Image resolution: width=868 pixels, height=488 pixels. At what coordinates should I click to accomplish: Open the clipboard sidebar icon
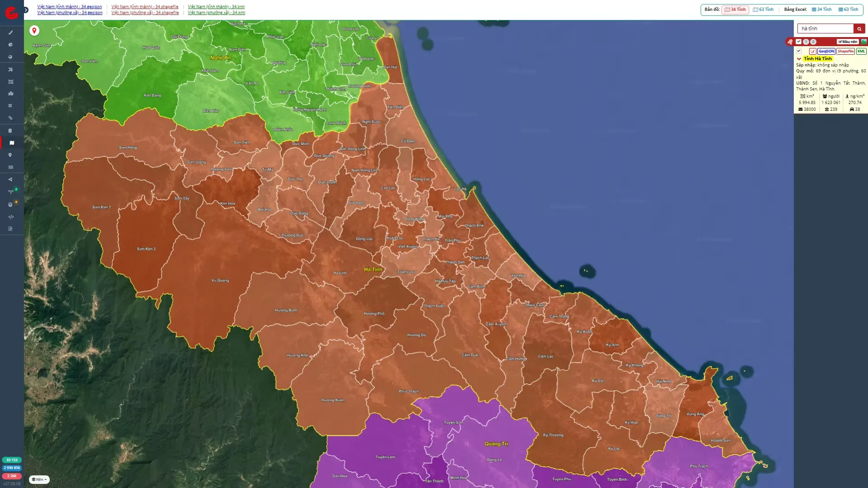pyautogui.click(x=10, y=131)
